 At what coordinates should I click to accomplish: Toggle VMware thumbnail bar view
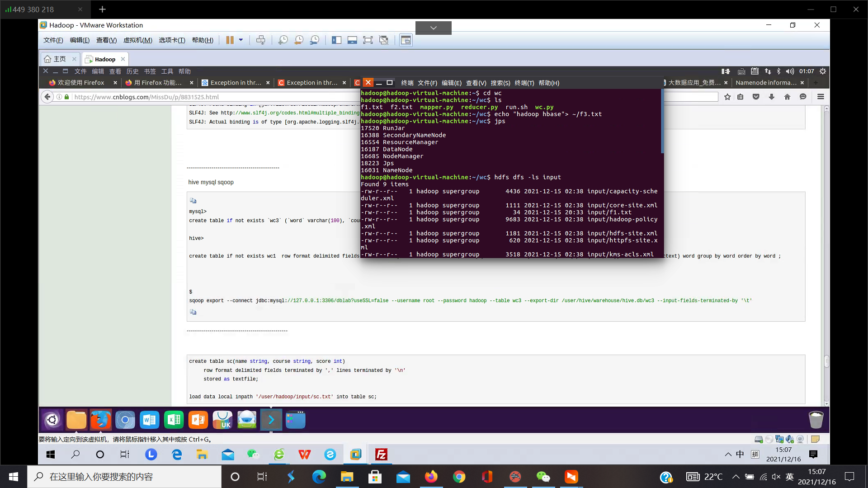point(352,40)
